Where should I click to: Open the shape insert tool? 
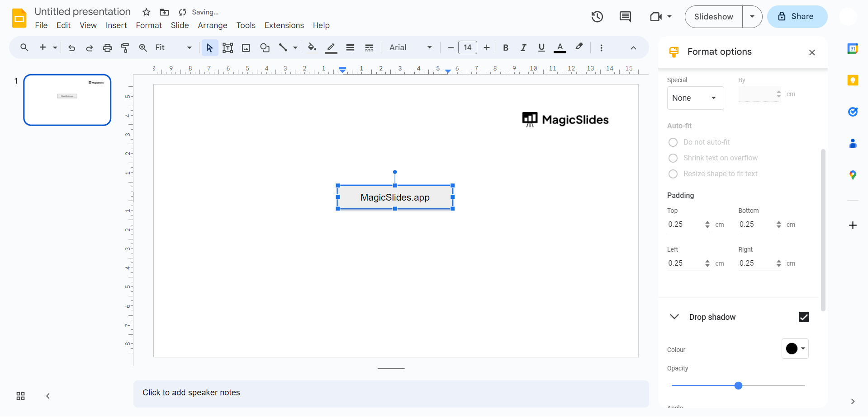click(x=265, y=47)
